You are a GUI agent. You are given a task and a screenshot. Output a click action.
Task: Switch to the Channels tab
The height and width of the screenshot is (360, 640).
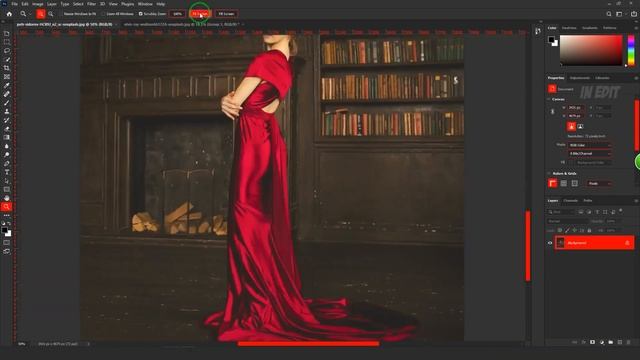click(571, 200)
